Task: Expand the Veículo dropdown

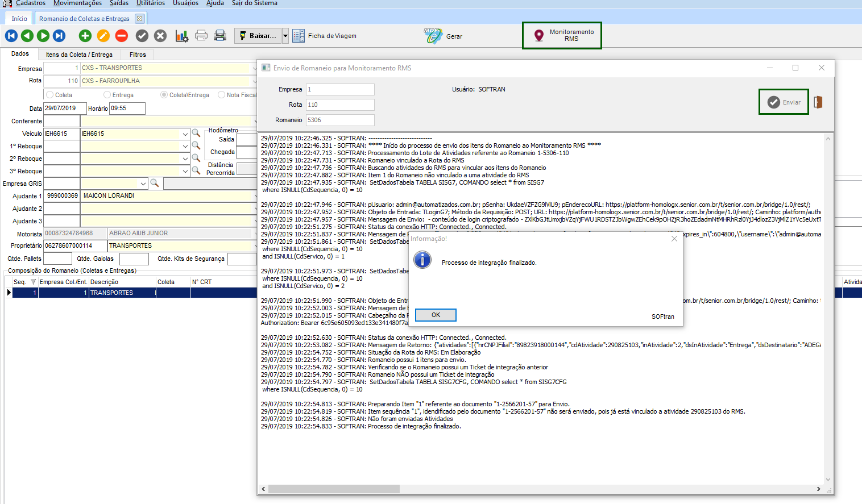Action: [x=185, y=134]
